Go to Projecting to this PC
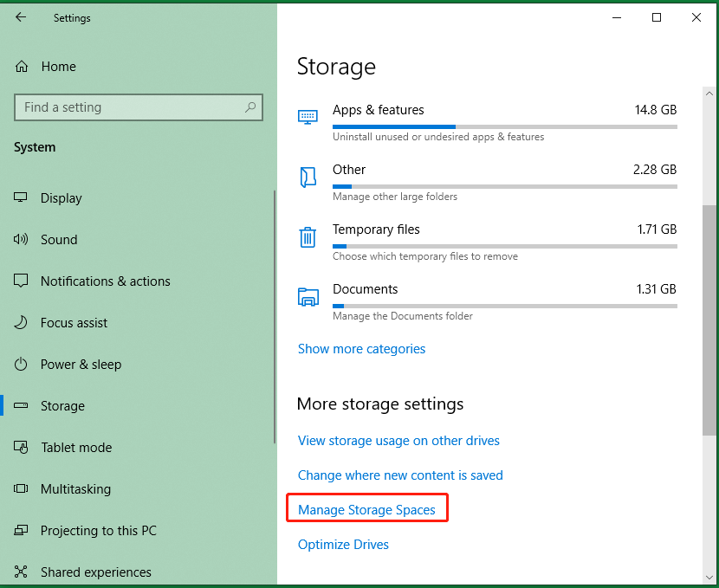 (x=99, y=531)
